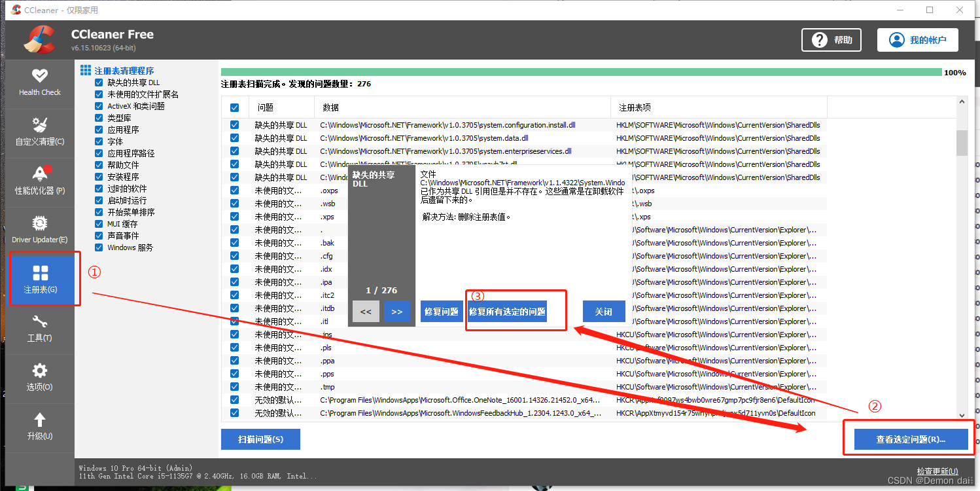The image size is (980, 491).
Task: Select the .cfg extension entry
Action: [x=326, y=256]
